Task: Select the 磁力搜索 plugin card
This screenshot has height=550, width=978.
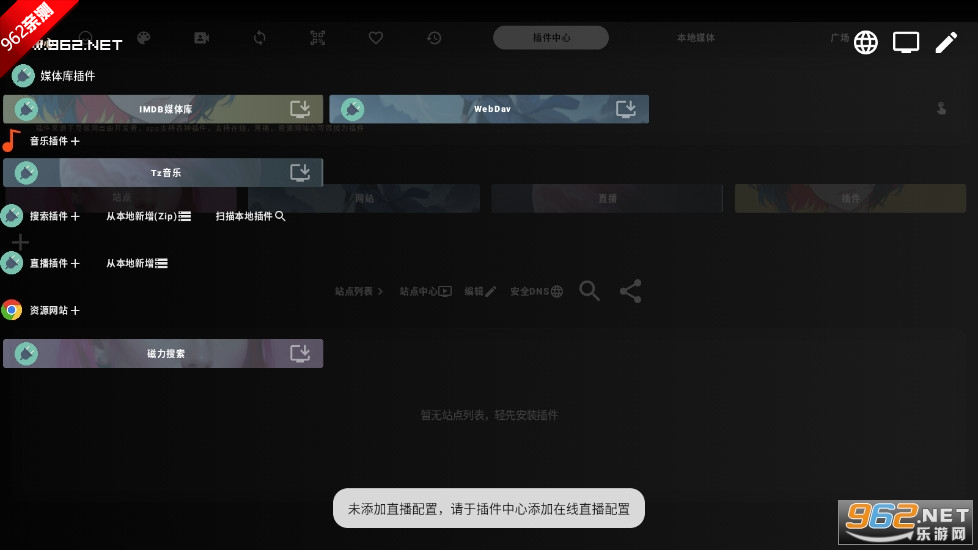Action: pos(163,354)
